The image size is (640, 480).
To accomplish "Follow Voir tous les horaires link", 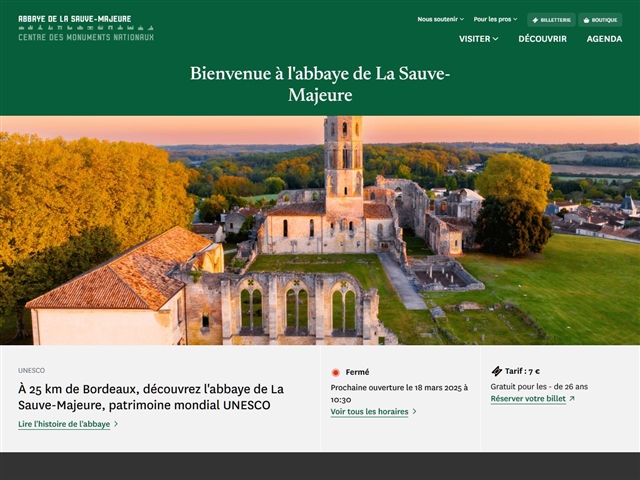I will [369, 411].
